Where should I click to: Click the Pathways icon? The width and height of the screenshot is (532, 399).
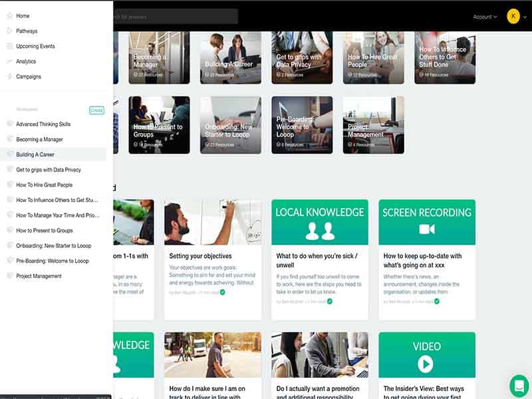tap(9, 31)
